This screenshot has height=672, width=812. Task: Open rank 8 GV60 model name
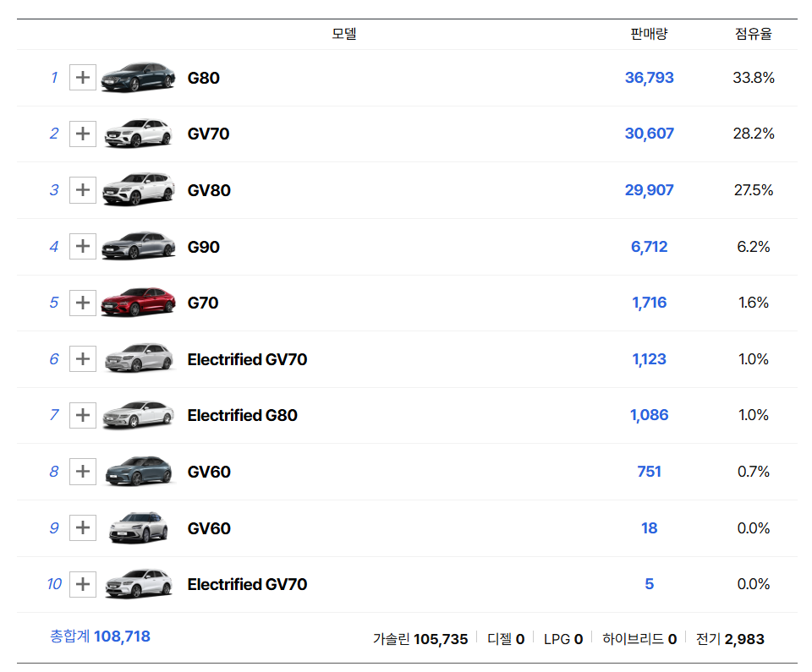(209, 473)
